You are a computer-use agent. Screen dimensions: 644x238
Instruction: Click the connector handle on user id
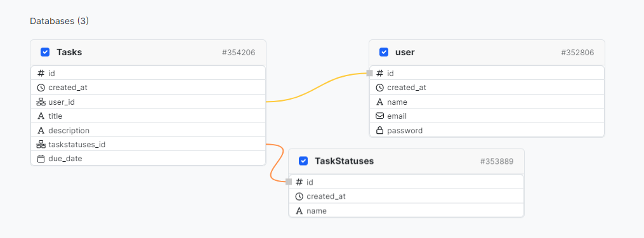pyautogui.click(x=369, y=73)
